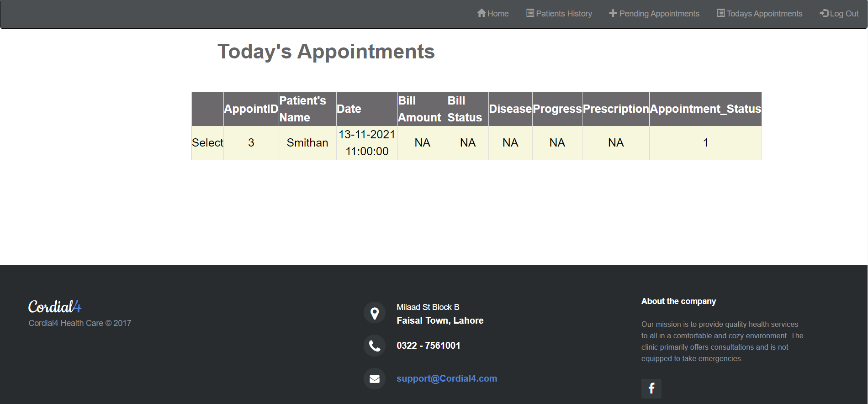This screenshot has height=404, width=868.
Task: Click the 0322 - 7561001 phone number
Action: 429,346
